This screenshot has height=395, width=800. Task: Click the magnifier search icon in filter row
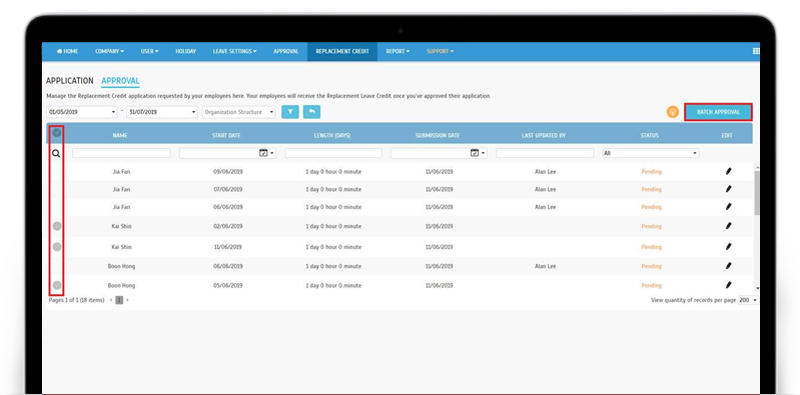point(56,153)
